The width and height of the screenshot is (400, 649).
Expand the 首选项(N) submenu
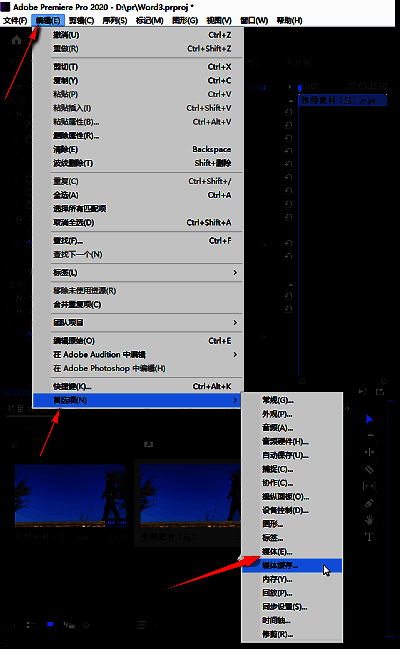click(x=138, y=400)
